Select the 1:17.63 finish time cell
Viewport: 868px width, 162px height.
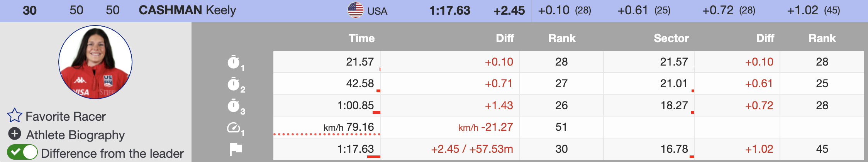click(x=355, y=149)
